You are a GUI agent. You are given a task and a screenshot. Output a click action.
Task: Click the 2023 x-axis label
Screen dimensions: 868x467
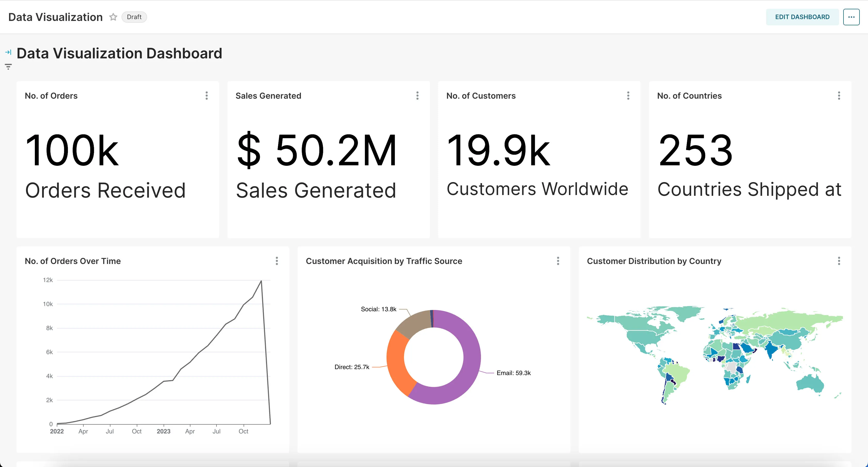pyautogui.click(x=163, y=431)
